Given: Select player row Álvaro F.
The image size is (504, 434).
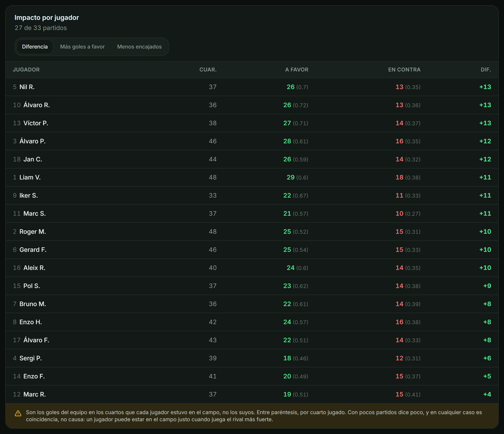Looking at the screenshot, I should [x=252, y=340].
